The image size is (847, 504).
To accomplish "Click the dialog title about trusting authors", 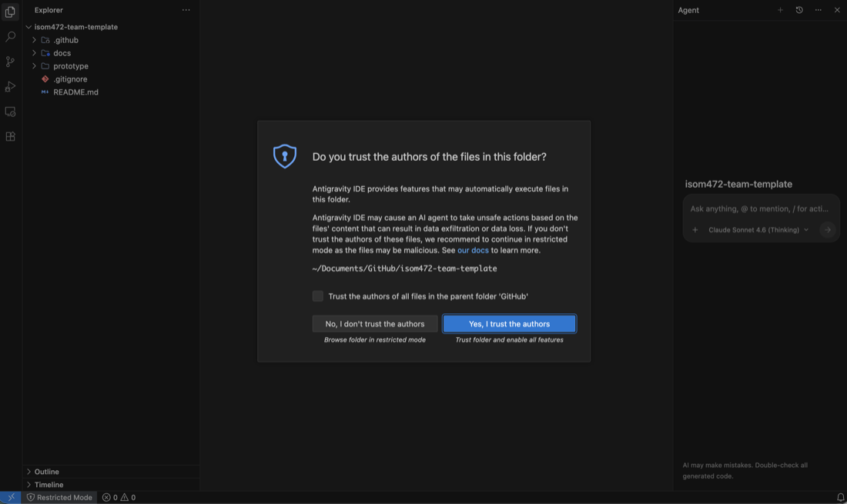I will tap(430, 156).
